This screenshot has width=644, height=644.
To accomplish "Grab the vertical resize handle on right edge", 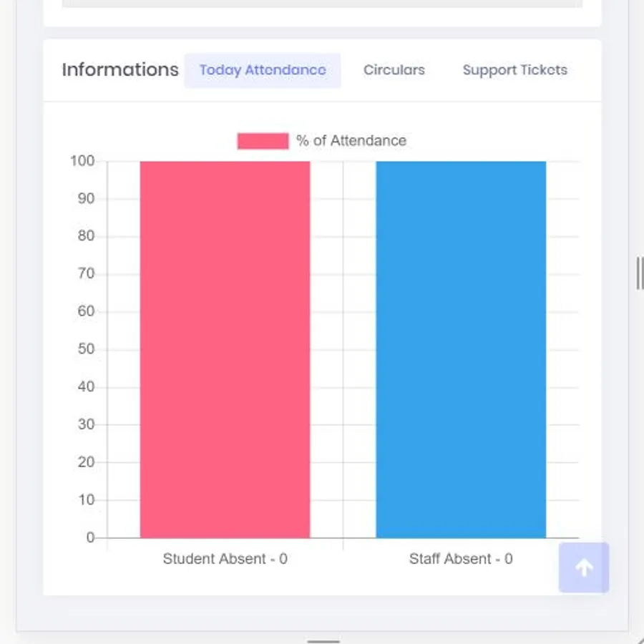I will click(639, 273).
